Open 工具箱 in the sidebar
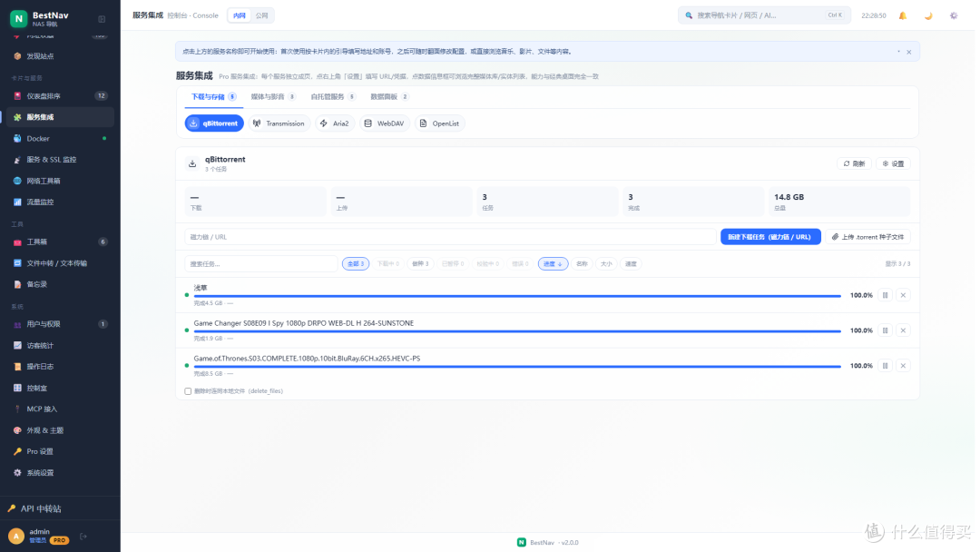This screenshot has height=552, width=980. tap(60, 241)
